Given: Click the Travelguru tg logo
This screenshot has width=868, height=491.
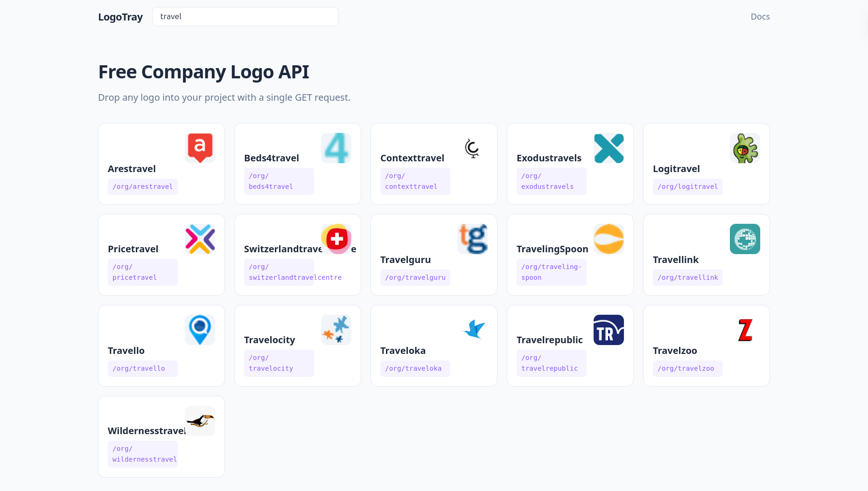Looking at the screenshot, I should tap(472, 239).
